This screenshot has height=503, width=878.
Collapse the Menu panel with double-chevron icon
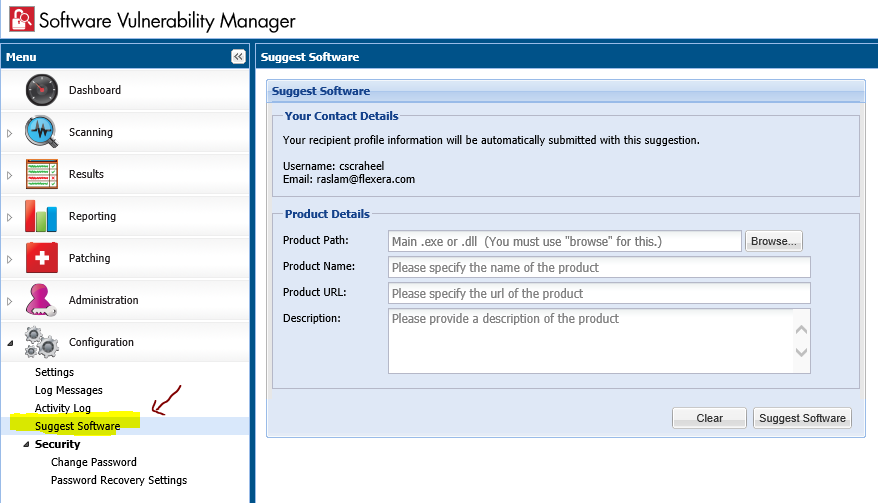pos(238,57)
